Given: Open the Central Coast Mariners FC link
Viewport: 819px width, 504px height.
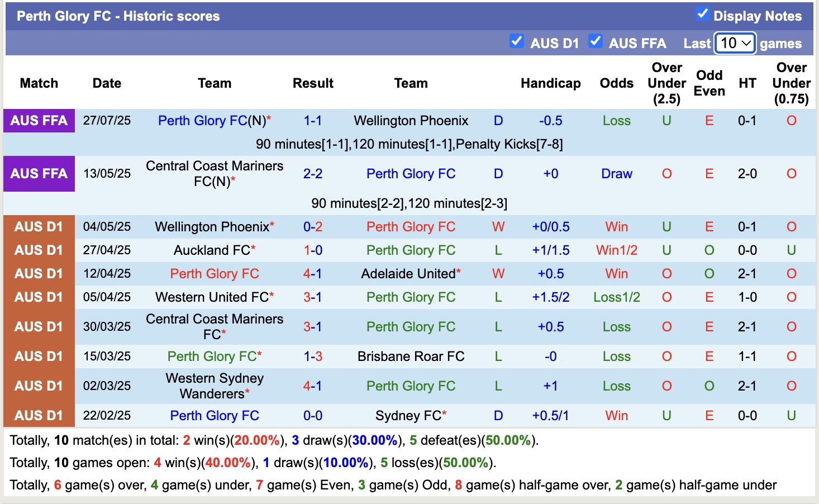Looking at the screenshot, I should pos(215,173).
